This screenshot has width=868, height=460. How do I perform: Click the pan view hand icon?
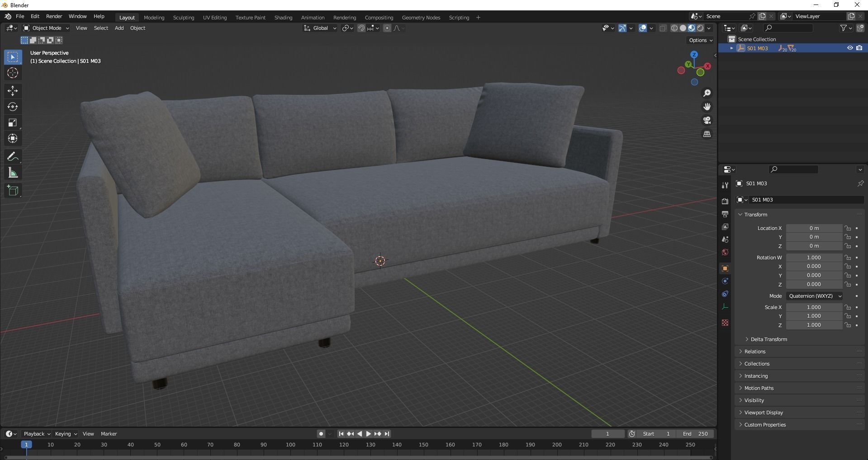point(707,107)
